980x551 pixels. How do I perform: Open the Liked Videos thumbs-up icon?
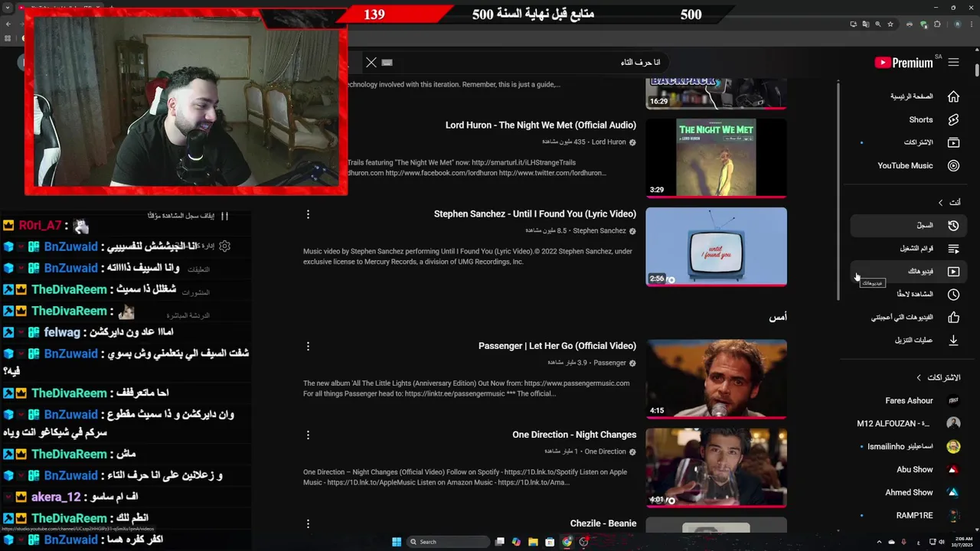coord(953,317)
